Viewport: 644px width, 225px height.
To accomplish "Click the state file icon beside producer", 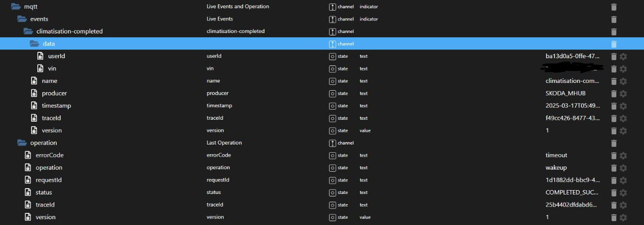I will pyautogui.click(x=34, y=93).
